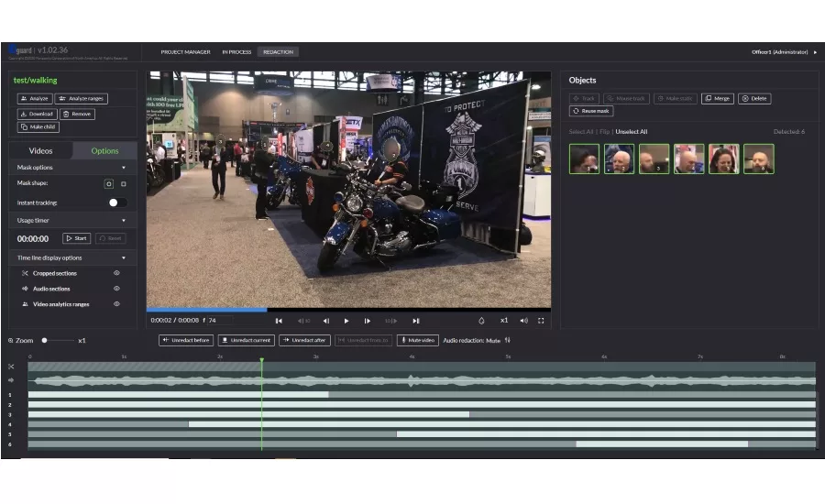Open the Options tab

tap(104, 151)
